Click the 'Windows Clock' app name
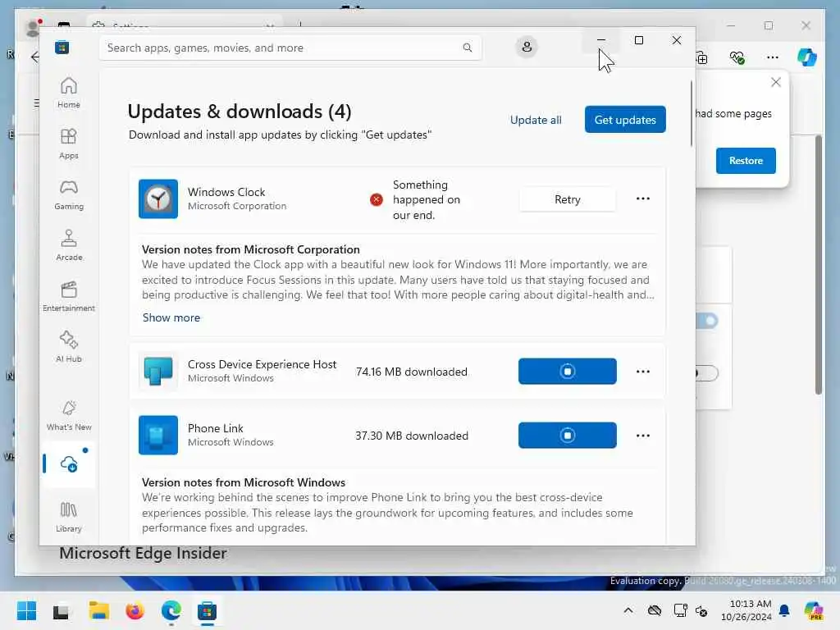The image size is (840, 630). (226, 192)
